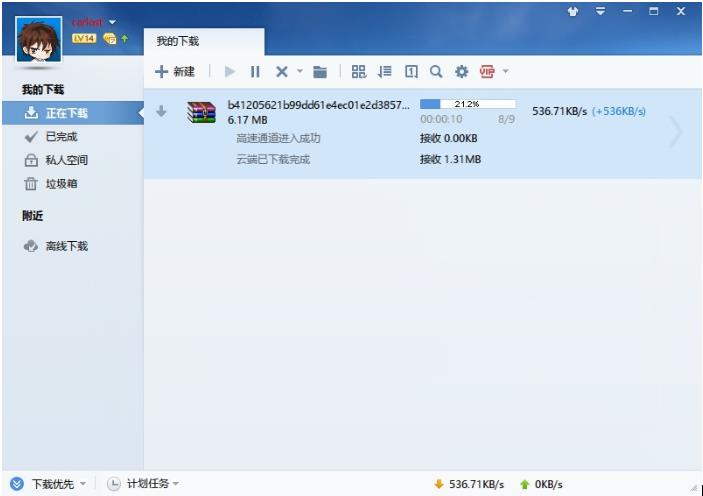
Task: Click the 计划任务 clock icon
Action: (113, 484)
